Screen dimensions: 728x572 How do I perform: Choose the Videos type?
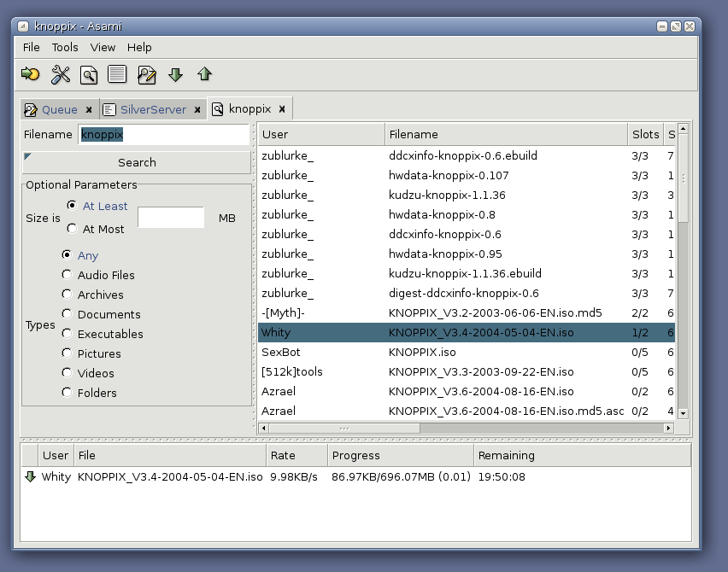(67, 373)
